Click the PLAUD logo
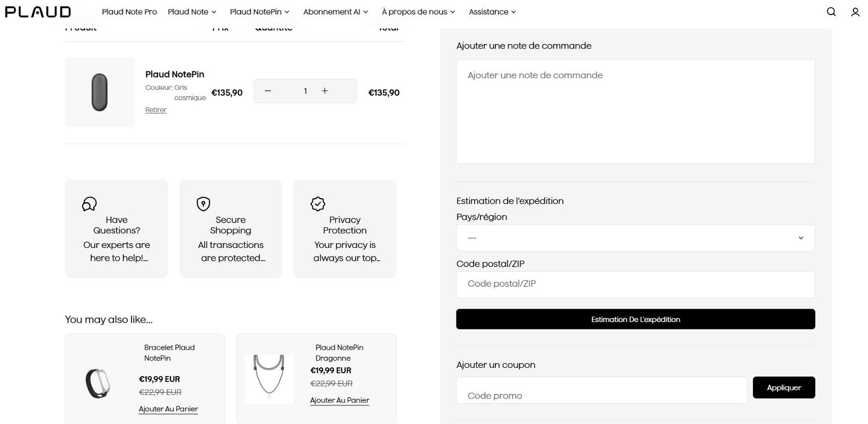Viewport: 868px width, 424px height. (37, 12)
